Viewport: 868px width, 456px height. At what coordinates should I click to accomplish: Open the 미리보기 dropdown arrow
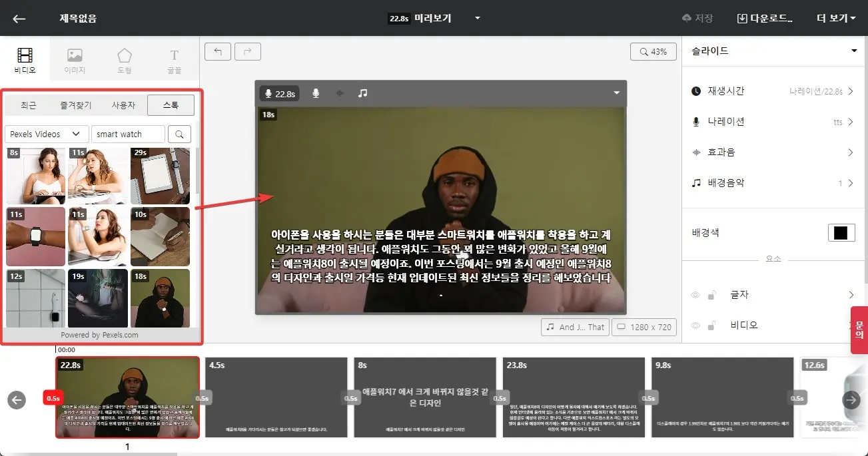(x=478, y=19)
